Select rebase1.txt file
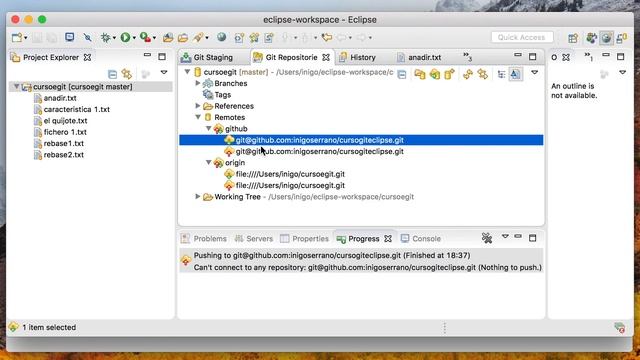Screen dimensions: 640x360 pos(64,144)
